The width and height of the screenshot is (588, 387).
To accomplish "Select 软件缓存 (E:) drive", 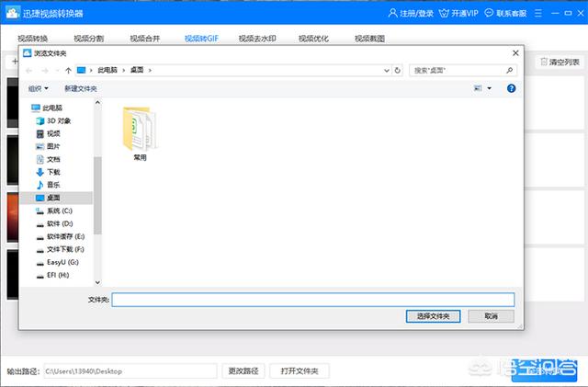I will 61,236.
